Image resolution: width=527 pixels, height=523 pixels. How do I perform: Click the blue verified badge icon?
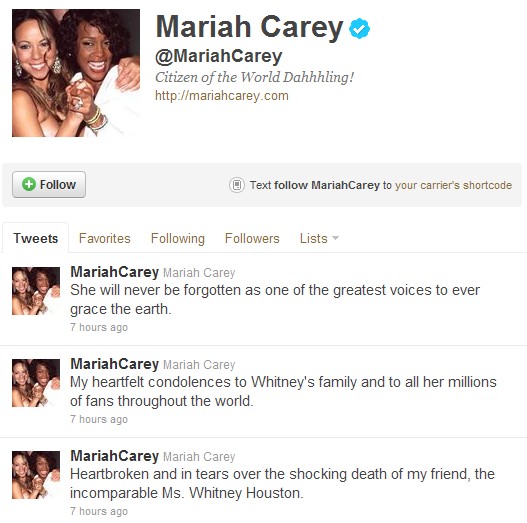[359, 28]
